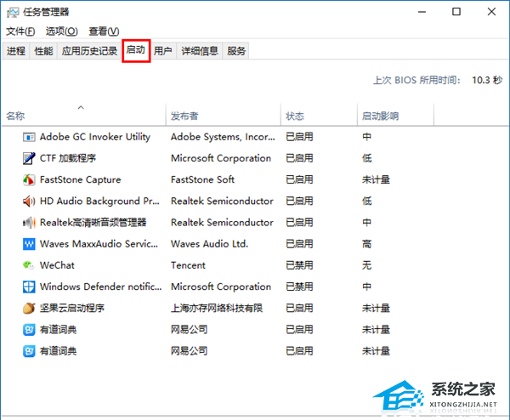
Task: Click the FastStone Capture icon
Action: tap(28, 179)
